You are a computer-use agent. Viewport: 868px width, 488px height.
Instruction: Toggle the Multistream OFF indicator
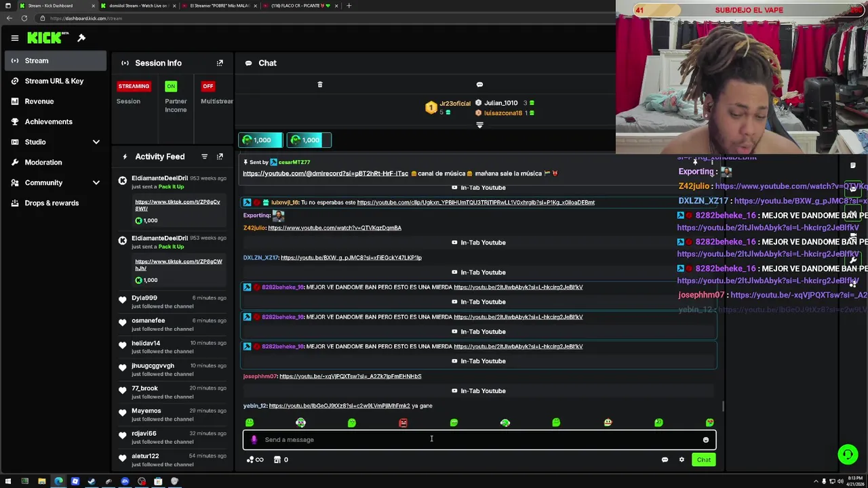[x=208, y=86]
